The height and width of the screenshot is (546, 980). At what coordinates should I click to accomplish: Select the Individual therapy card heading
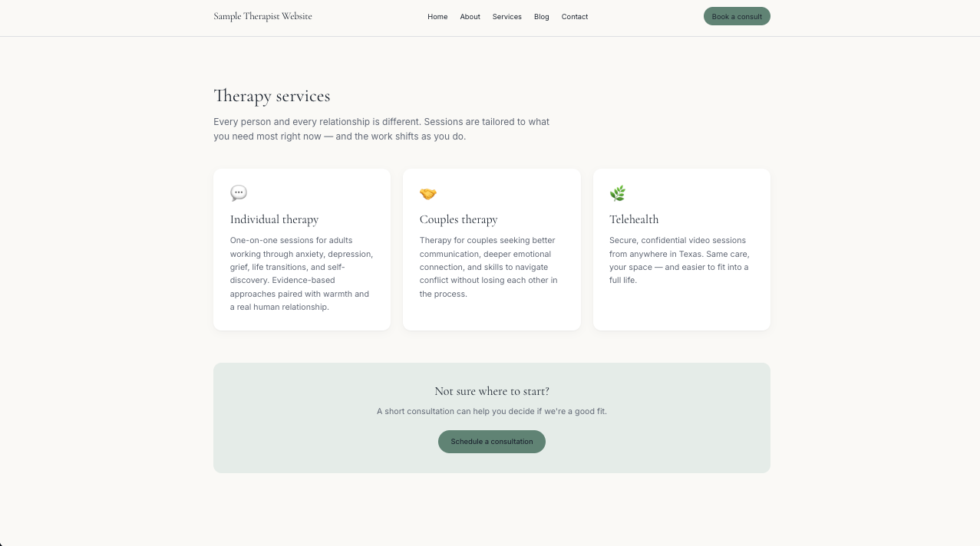point(274,219)
